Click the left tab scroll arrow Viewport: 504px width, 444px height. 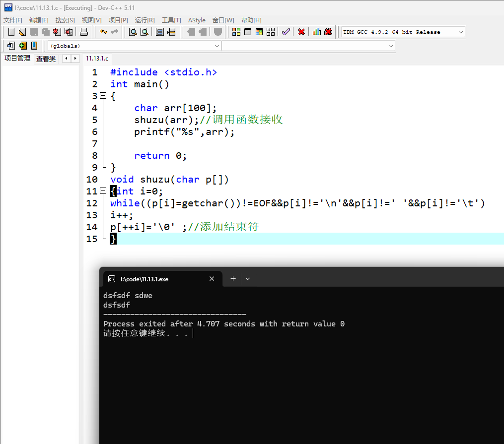(66, 59)
